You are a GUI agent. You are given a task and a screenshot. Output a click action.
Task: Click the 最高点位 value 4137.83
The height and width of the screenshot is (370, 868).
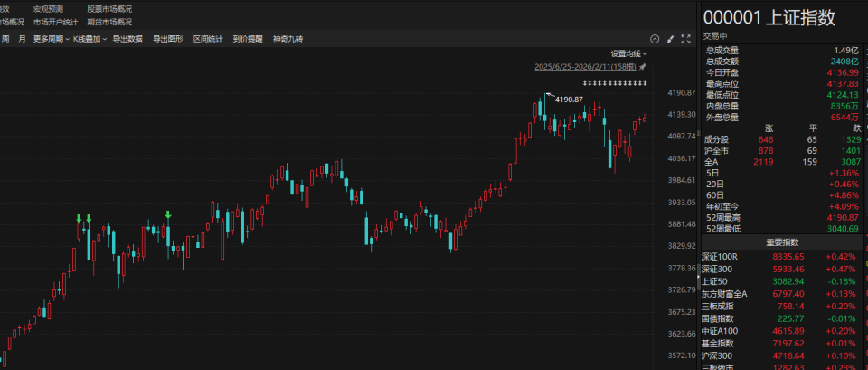point(844,83)
